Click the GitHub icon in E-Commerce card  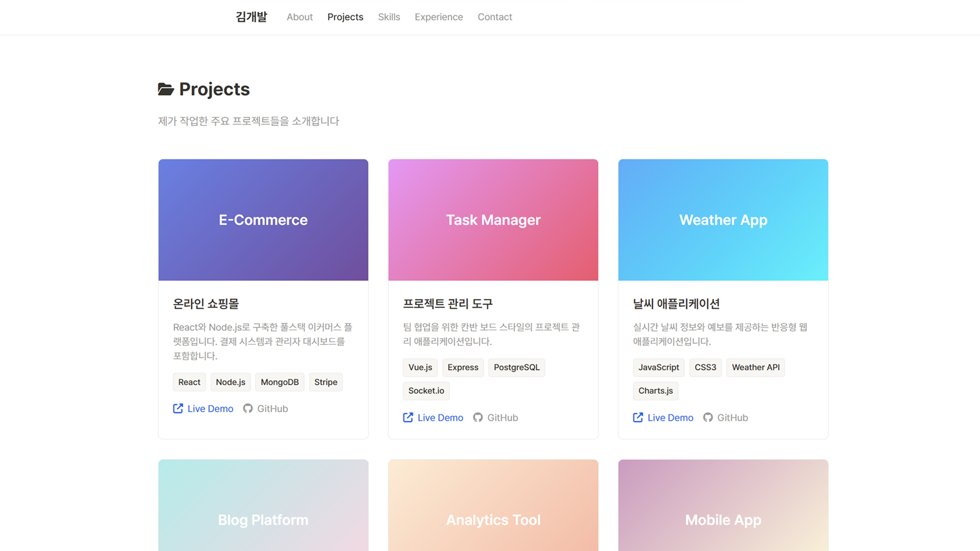click(x=248, y=409)
